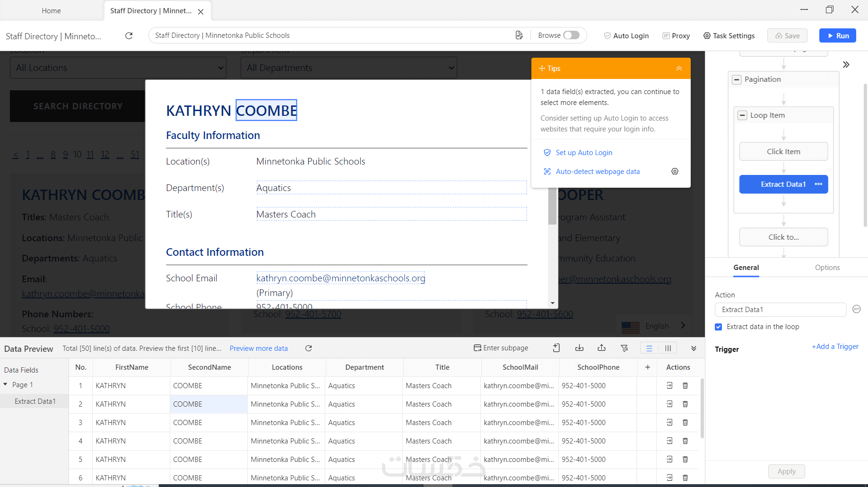Collapse the Tips panel
This screenshot has height=487, width=868.
coord(679,69)
